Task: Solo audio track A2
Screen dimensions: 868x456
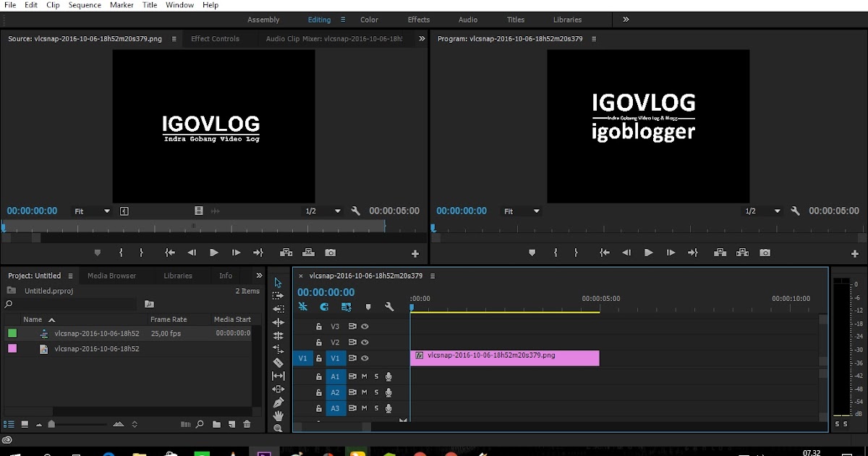Action: pos(376,392)
